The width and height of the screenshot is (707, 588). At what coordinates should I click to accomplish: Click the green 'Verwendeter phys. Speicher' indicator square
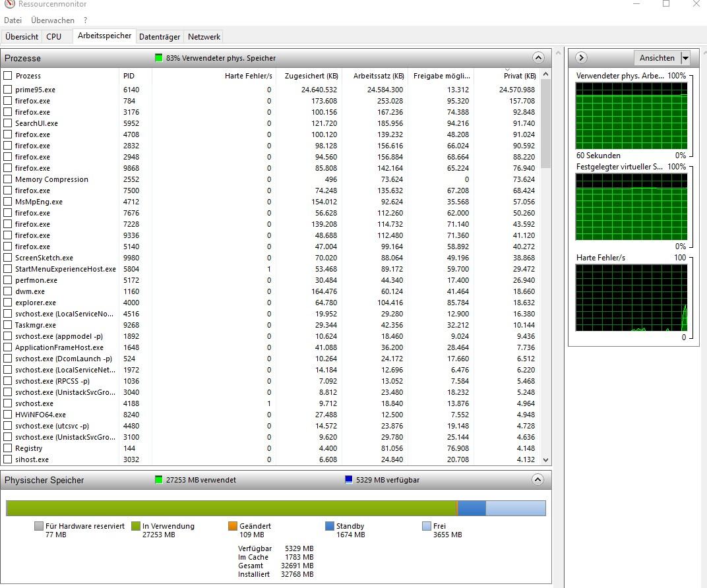tap(158, 57)
